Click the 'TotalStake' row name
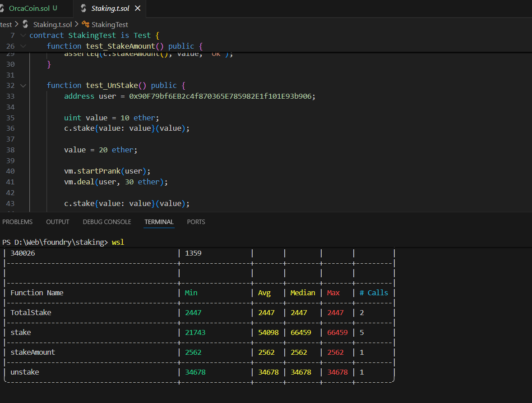This screenshot has width=532, height=403. (x=31, y=312)
